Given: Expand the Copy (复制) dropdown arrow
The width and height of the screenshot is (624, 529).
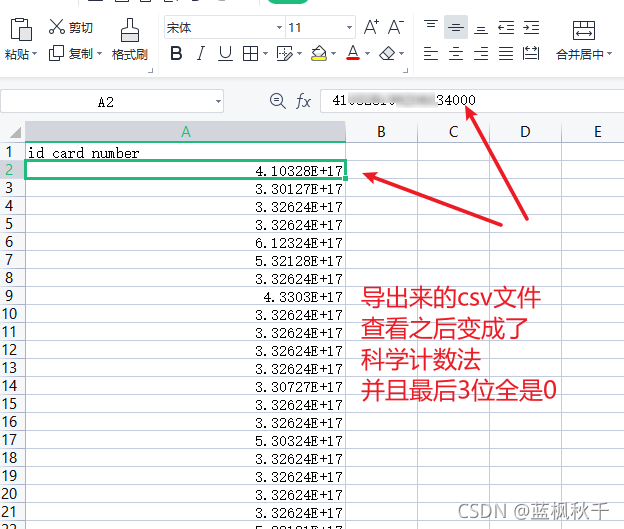Looking at the screenshot, I should click(x=99, y=53).
